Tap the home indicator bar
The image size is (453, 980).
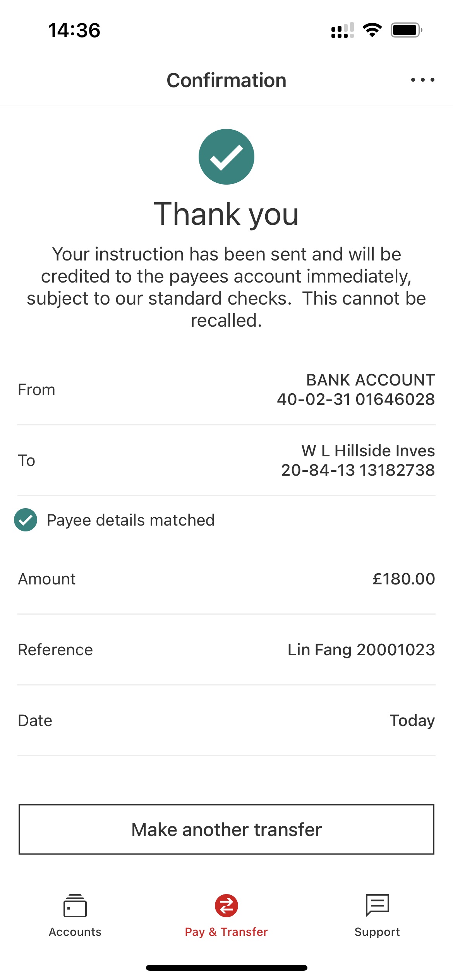pyautogui.click(x=226, y=968)
